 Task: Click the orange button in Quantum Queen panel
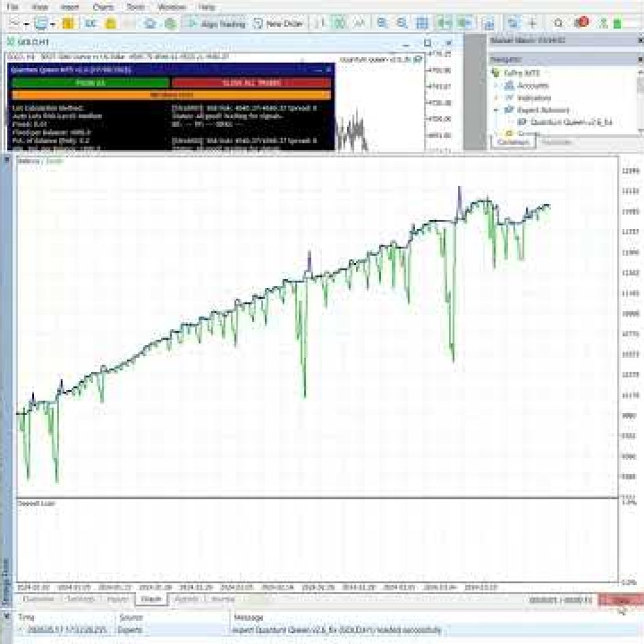point(171,96)
